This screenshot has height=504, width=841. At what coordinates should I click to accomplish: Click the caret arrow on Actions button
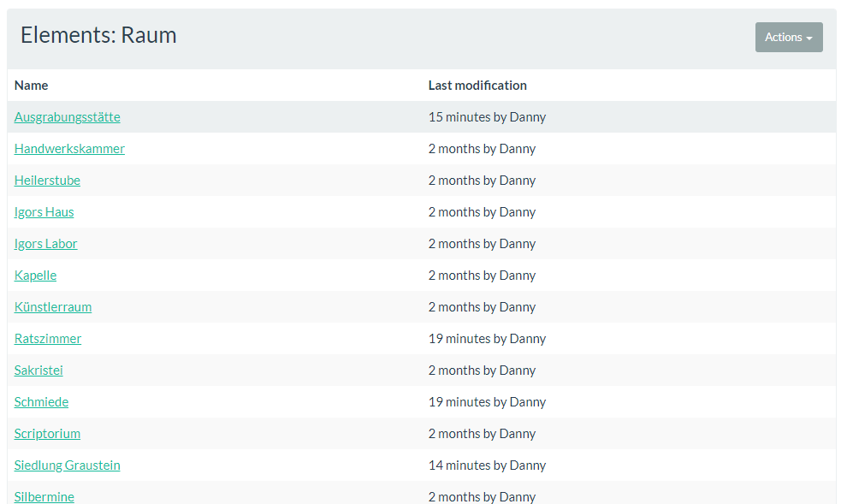click(809, 38)
